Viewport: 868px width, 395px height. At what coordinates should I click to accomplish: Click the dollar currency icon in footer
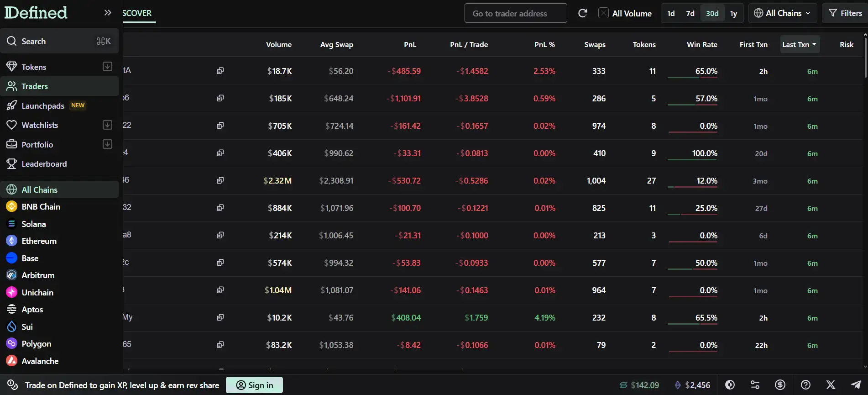[780, 385]
